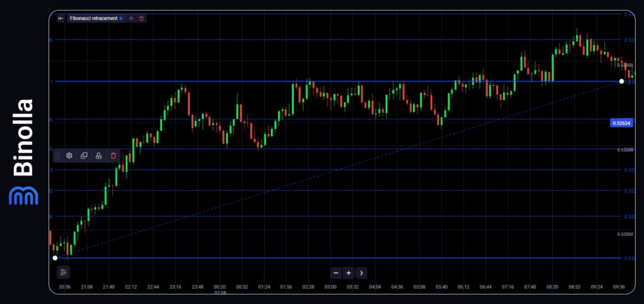Zoom in the chart with the plus button

(348, 273)
